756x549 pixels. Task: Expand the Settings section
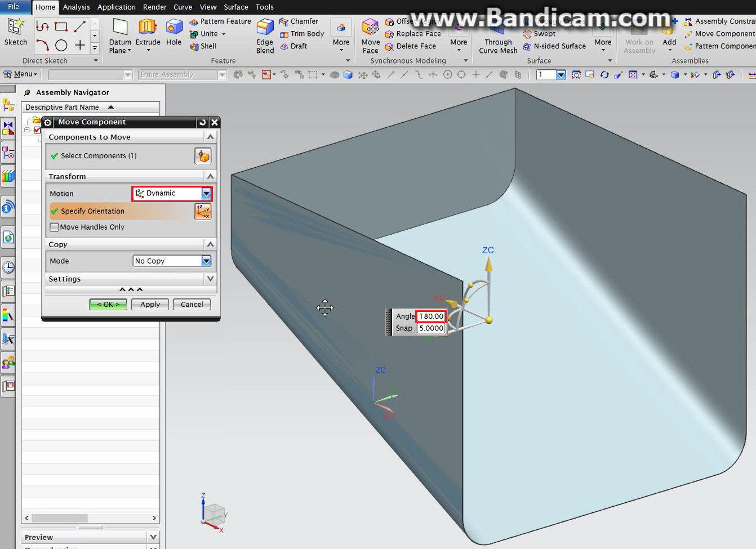point(211,279)
